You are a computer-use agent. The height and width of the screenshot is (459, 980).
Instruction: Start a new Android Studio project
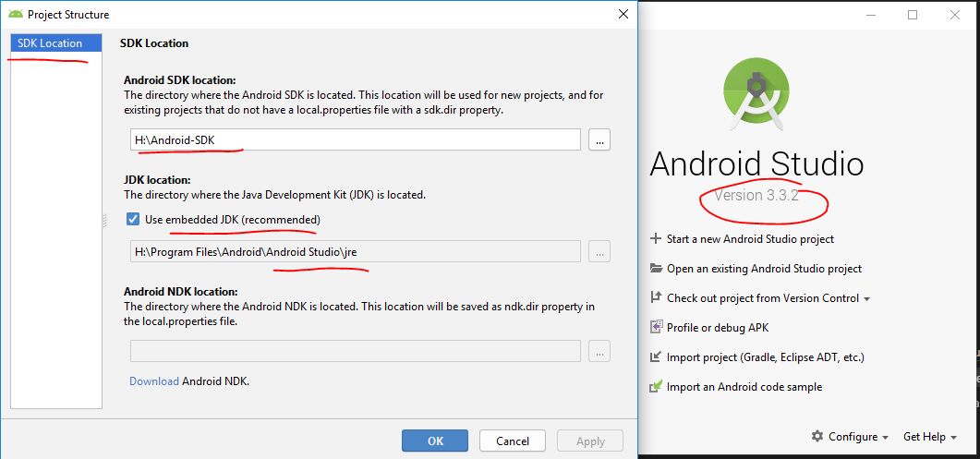pos(750,239)
